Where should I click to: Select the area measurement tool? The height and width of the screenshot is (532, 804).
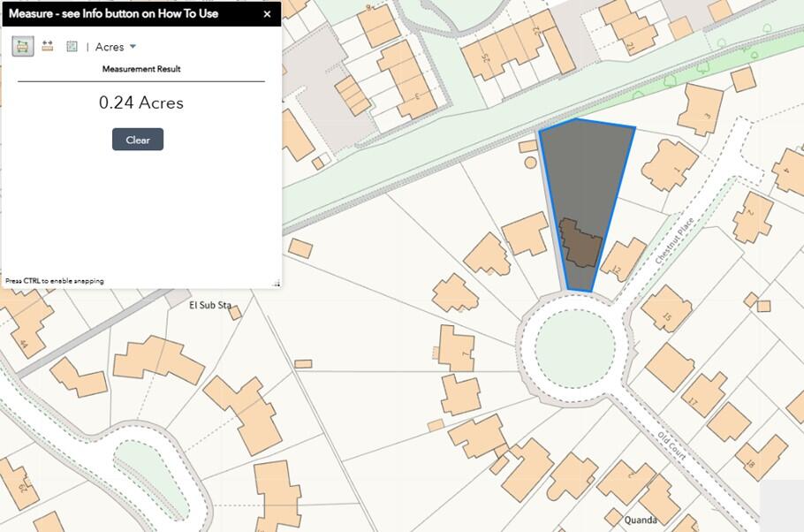[23, 47]
